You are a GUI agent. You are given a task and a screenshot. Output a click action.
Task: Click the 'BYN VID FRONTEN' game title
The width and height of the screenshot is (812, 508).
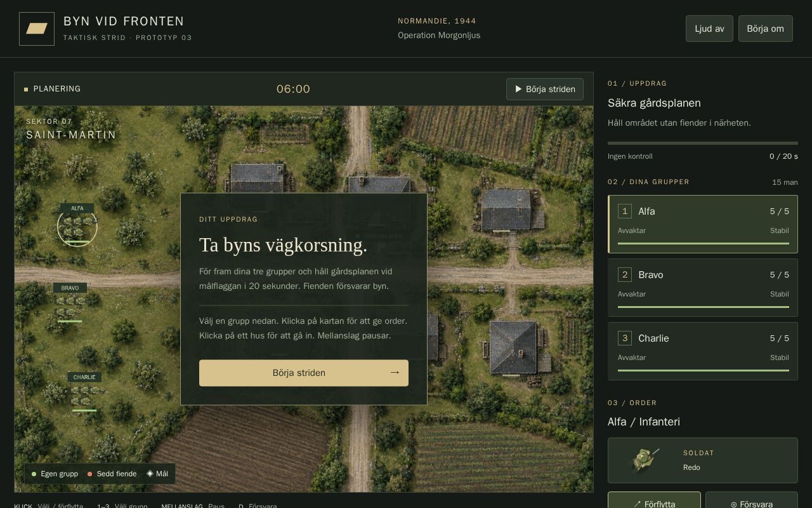pyautogui.click(x=124, y=22)
